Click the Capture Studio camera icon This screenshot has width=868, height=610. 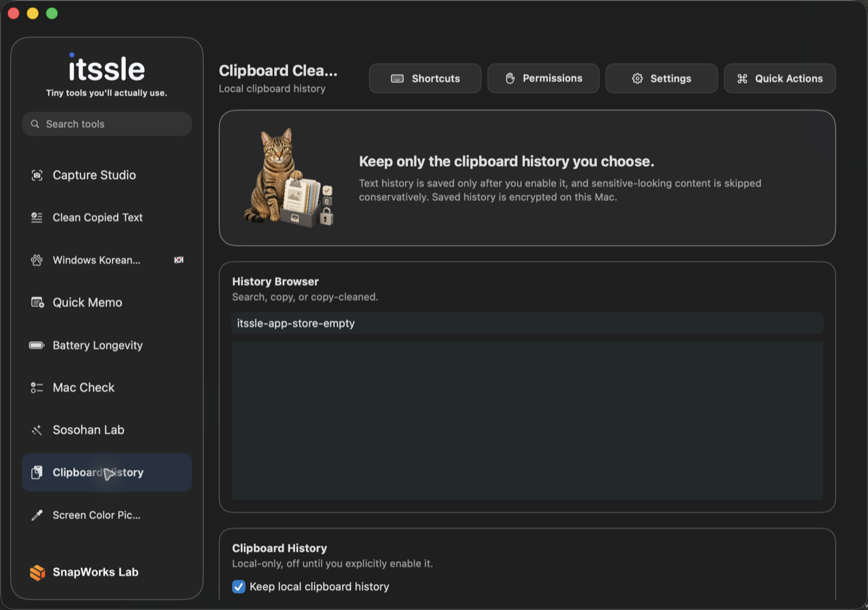coord(37,176)
